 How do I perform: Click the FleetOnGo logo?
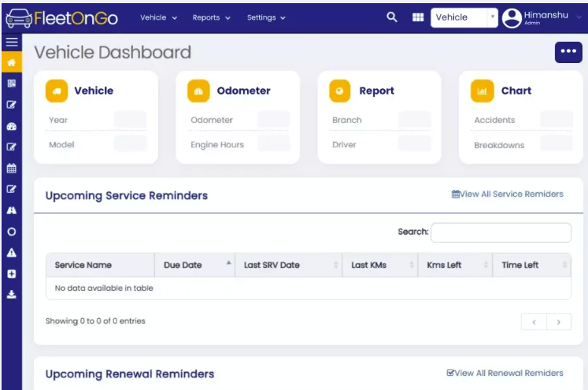62,17
